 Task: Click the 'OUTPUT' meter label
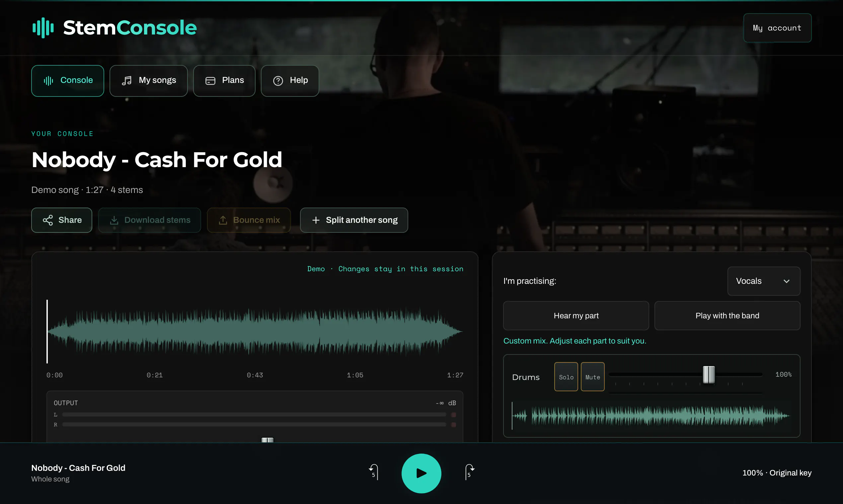[x=66, y=403]
